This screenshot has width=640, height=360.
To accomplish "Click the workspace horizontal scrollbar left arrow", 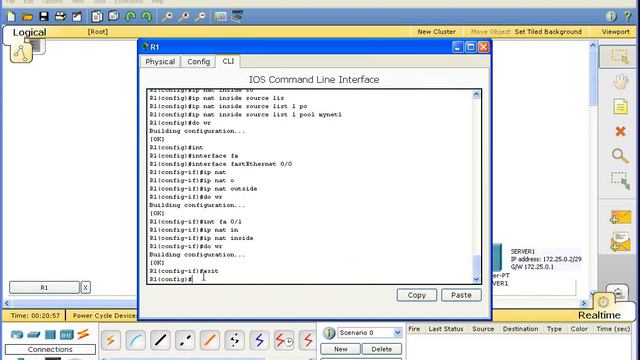I will click(x=7, y=303).
